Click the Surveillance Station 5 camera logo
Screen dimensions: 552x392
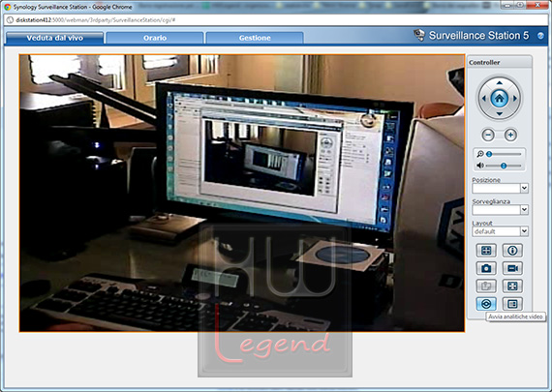pyautogui.click(x=419, y=35)
